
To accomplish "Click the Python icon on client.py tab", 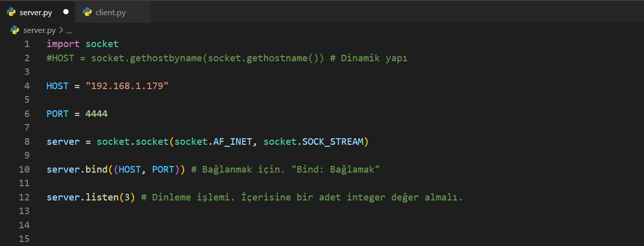I will tap(87, 12).
